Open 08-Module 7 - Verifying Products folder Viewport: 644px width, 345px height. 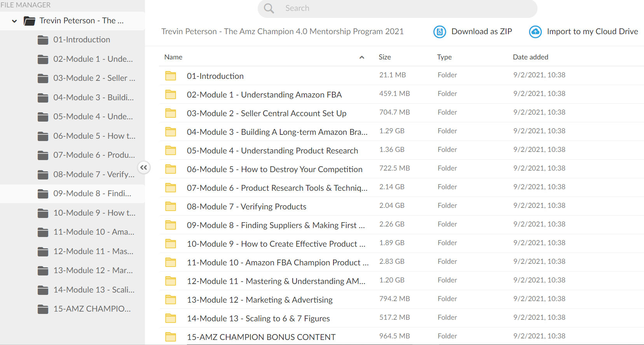coord(246,207)
